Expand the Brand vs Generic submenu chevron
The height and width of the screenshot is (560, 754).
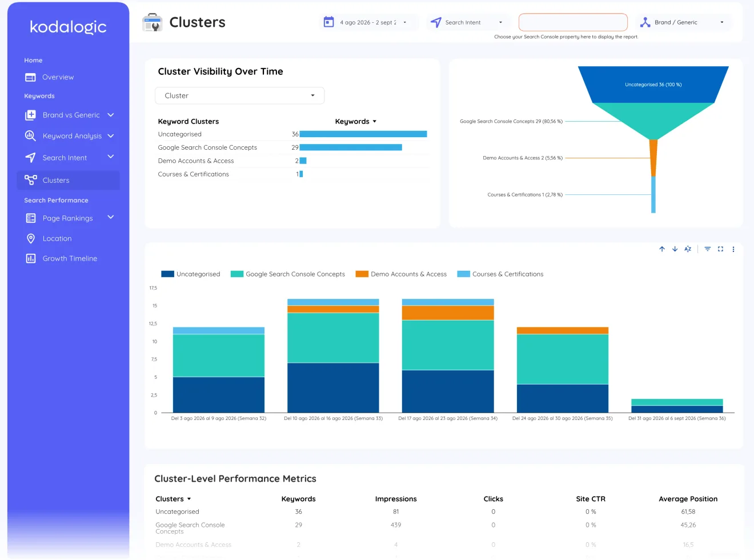111,115
